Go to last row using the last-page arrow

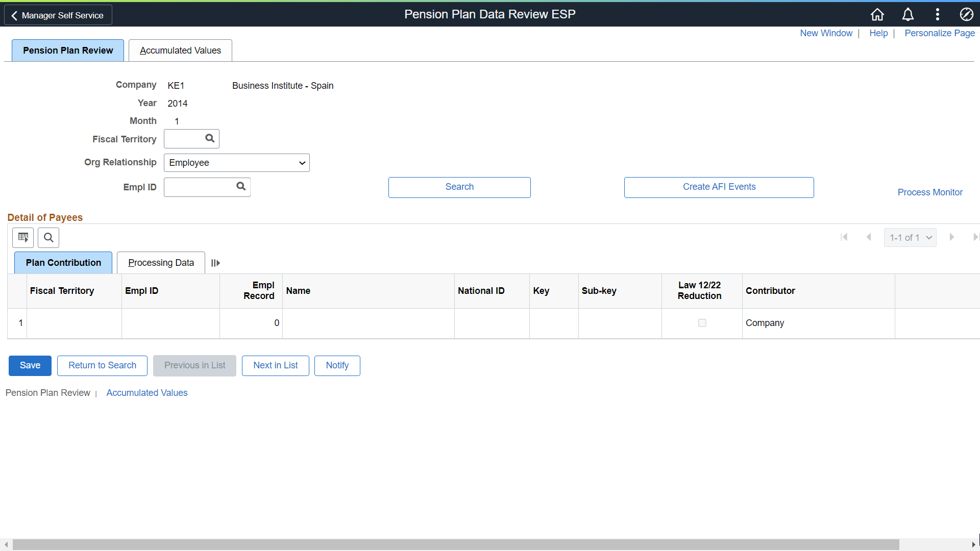[976, 237]
